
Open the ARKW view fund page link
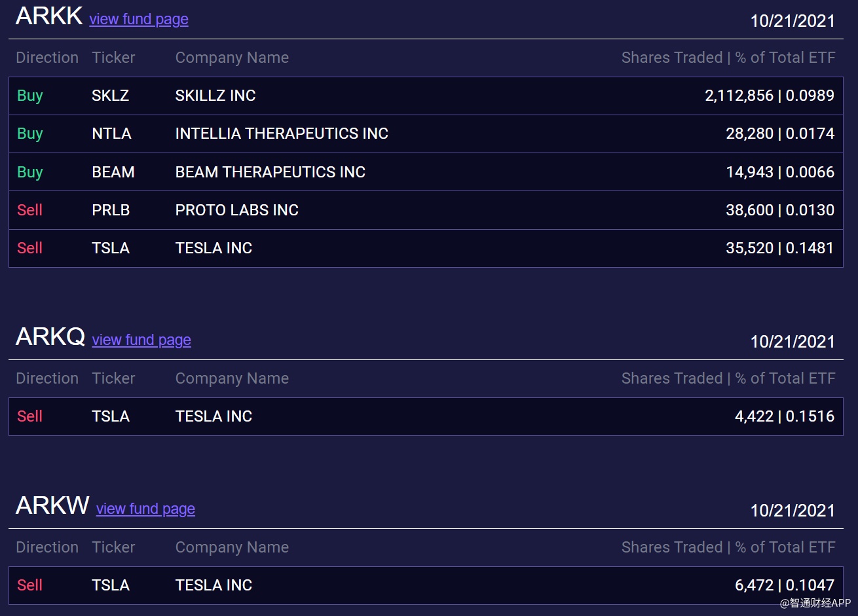point(145,509)
